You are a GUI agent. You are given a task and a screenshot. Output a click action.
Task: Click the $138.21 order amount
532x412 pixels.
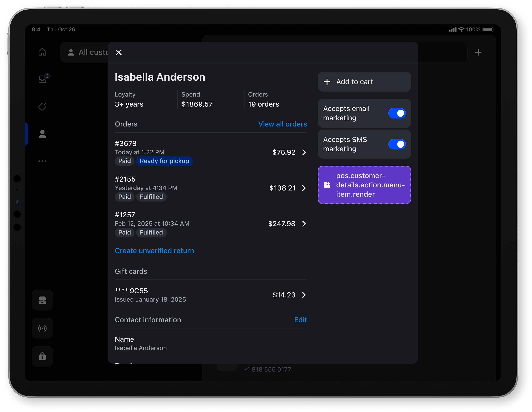pyautogui.click(x=282, y=188)
